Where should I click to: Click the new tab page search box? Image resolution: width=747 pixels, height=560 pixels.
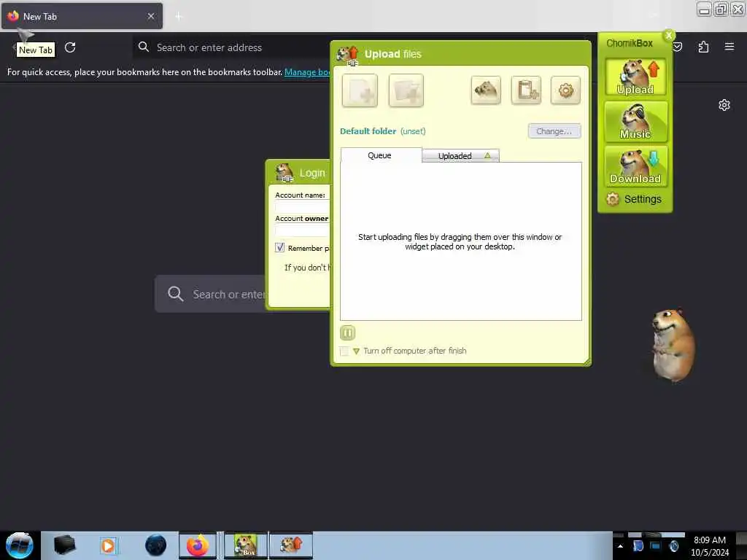(x=211, y=294)
